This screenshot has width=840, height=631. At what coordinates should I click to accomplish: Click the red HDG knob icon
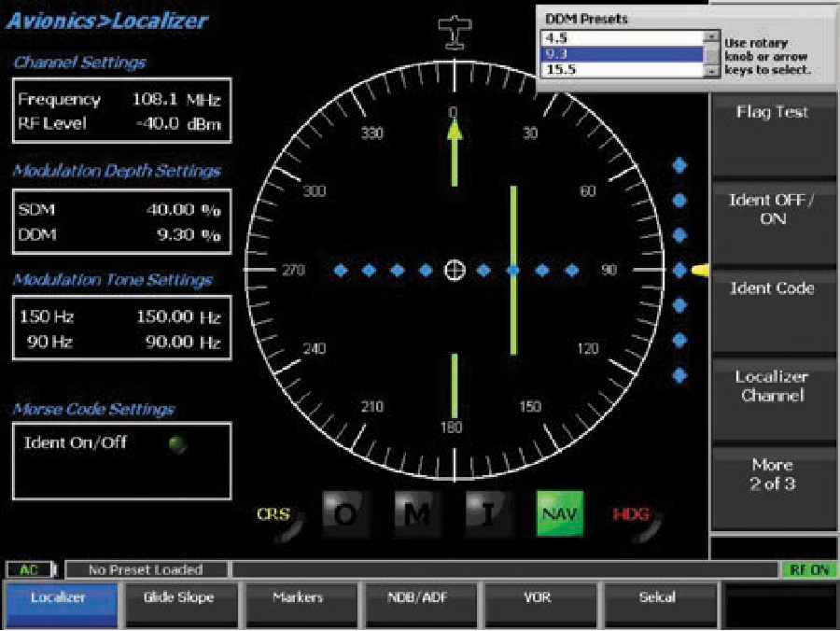(633, 516)
